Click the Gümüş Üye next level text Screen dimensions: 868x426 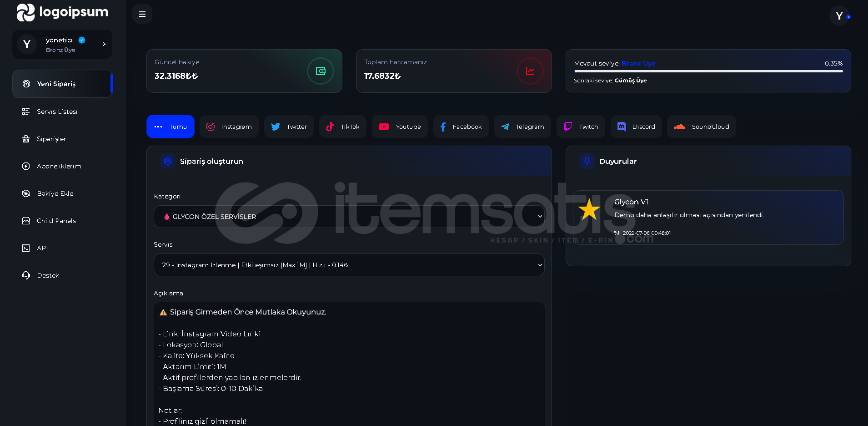pyautogui.click(x=631, y=81)
